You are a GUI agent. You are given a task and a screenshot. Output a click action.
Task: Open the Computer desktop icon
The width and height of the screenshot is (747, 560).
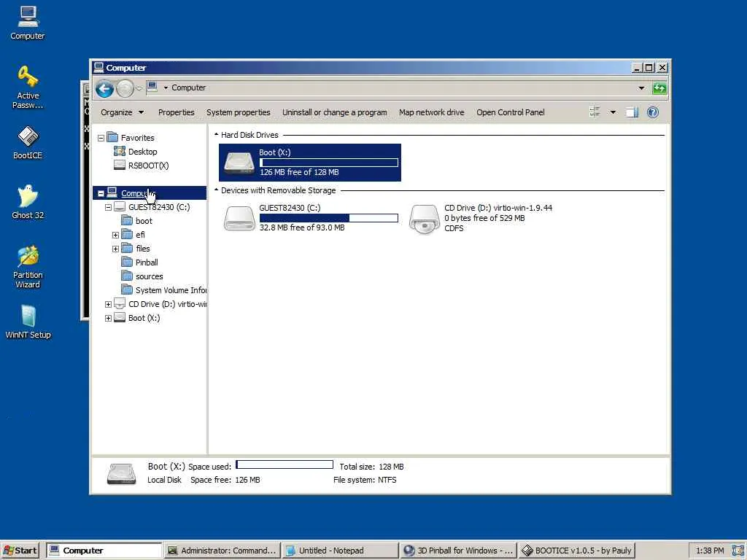[x=28, y=23]
